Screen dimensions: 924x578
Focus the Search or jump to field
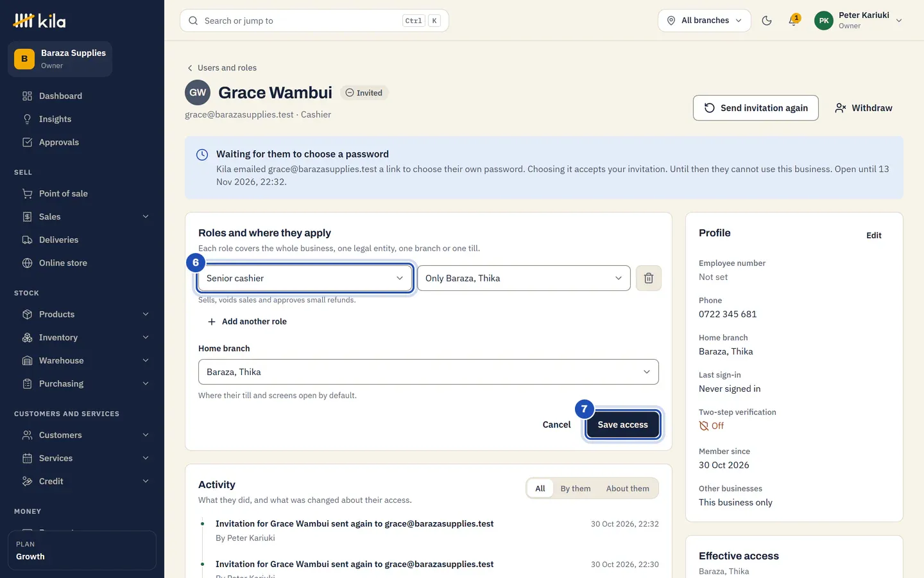314,21
